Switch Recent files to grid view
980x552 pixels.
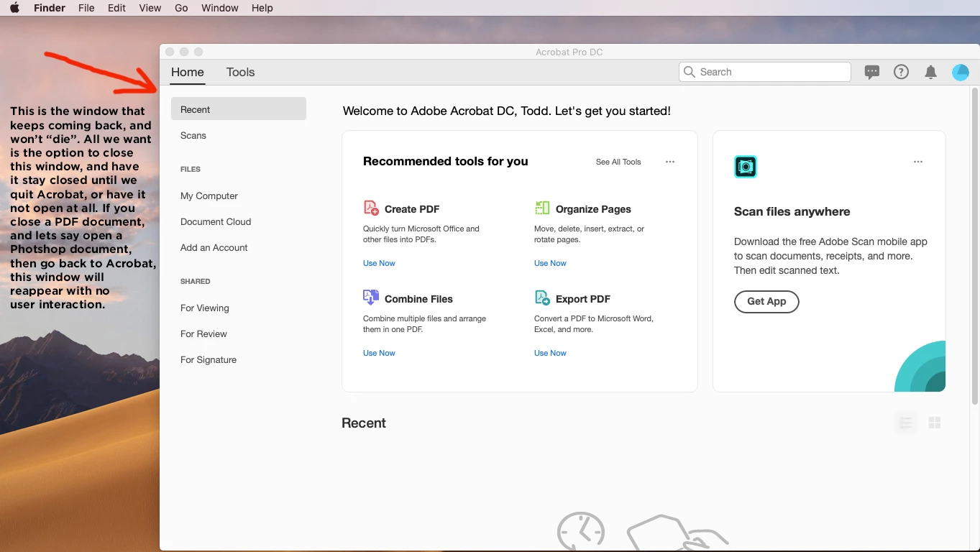(935, 423)
